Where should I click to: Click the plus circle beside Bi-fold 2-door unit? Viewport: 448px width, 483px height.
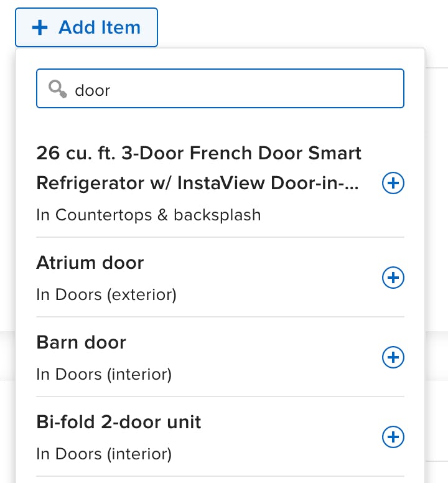tap(393, 437)
